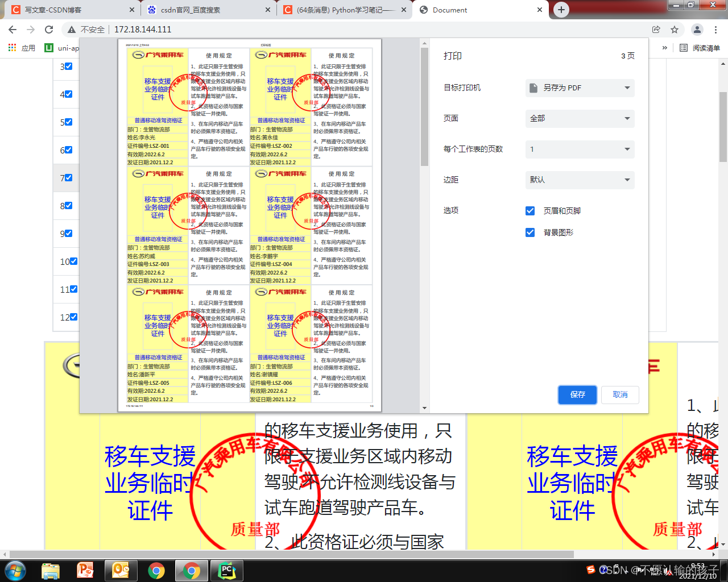728x582 pixels.
Task: Open PowerPoint from taskbar
Action: [86, 570]
